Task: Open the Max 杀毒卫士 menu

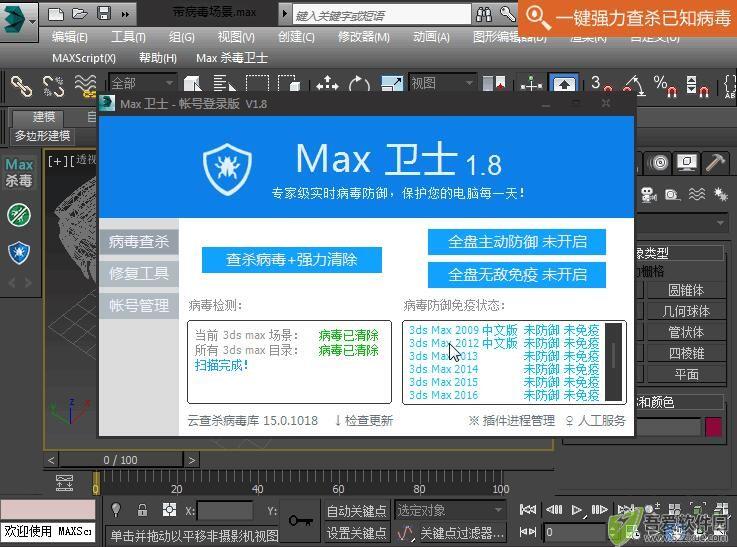Action: pos(232,58)
